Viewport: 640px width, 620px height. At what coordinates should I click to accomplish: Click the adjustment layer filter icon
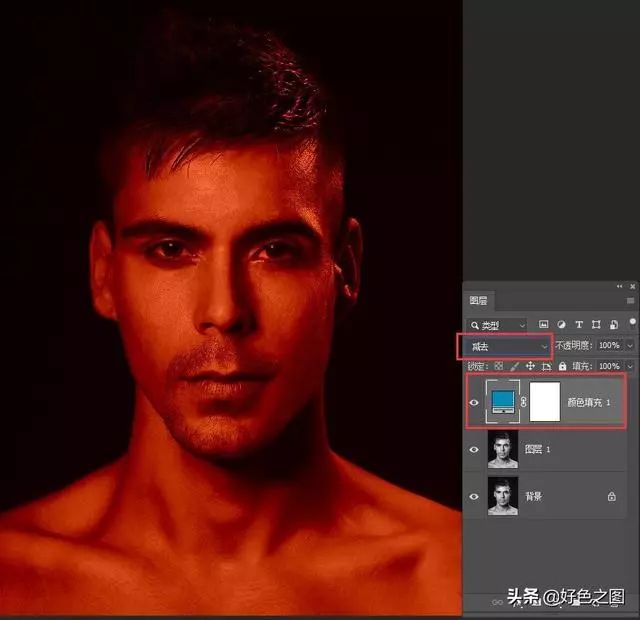[x=560, y=325]
